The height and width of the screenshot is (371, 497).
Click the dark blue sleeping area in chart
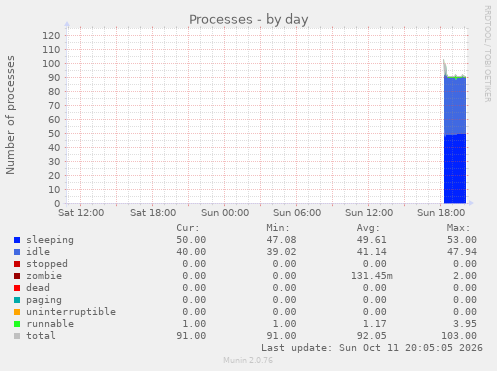click(455, 170)
